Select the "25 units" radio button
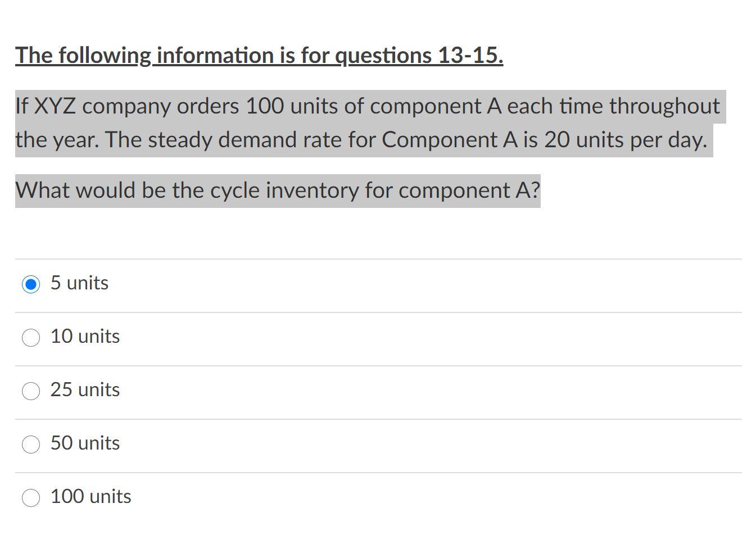Image resolution: width=756 pixels, height=535 pixels. tap(31, 391)
